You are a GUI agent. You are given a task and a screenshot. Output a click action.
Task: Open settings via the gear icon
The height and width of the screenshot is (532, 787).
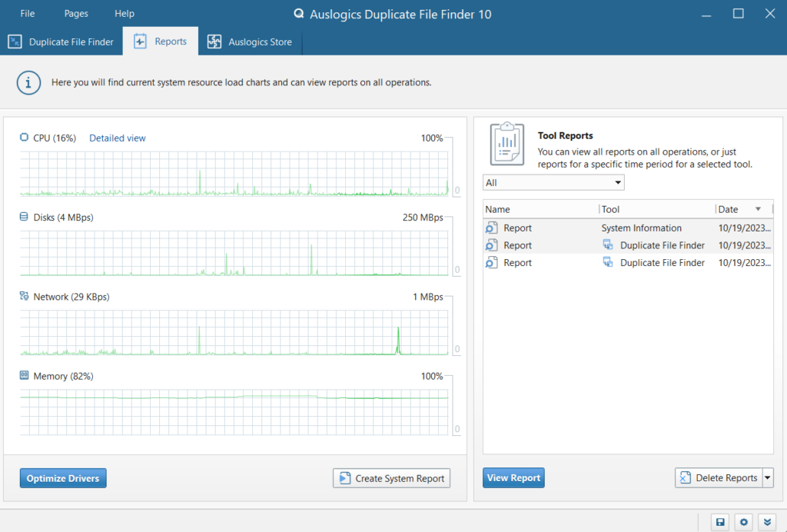[x=743, y=522]
